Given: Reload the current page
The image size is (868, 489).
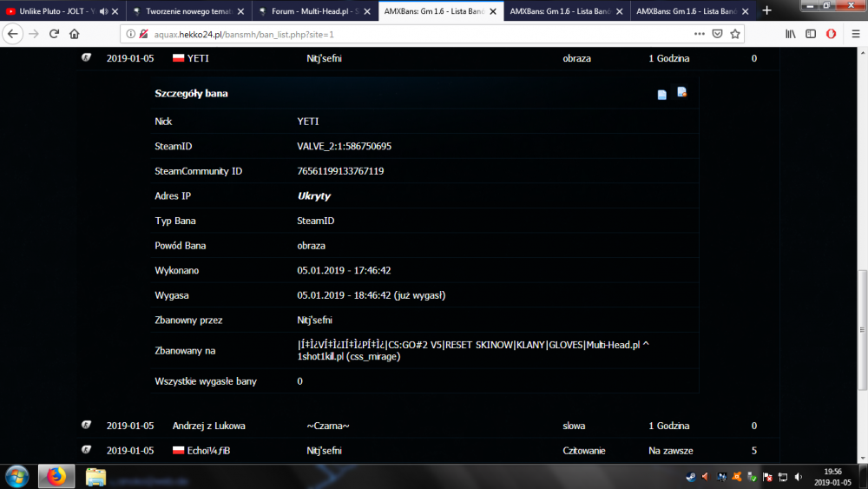Looking at the screenshot, I should [54, 34].
